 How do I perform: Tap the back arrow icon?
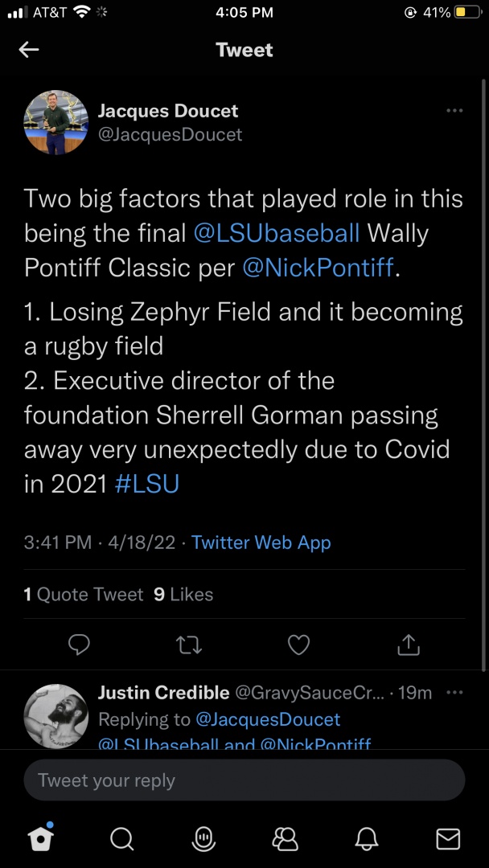tap(29, 50)
